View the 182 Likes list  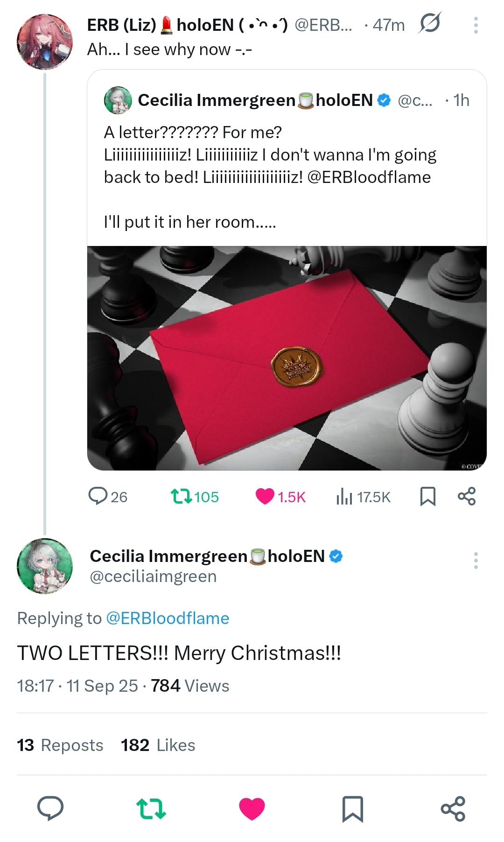tap(158, 745)
